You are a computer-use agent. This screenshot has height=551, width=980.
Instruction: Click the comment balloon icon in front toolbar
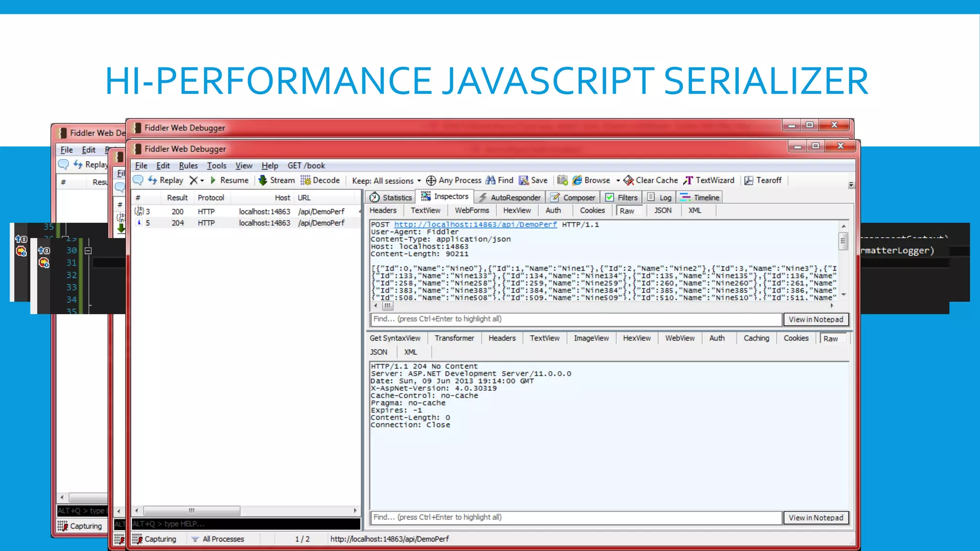point(138,180)
